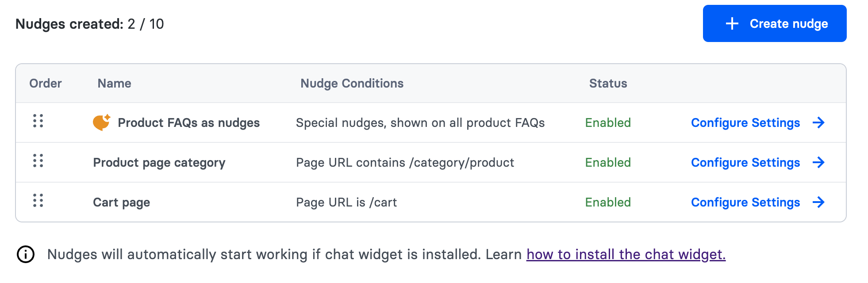868x283 pixels.
Task: Select the Product FAQs as nudges name
Action: 188,122
